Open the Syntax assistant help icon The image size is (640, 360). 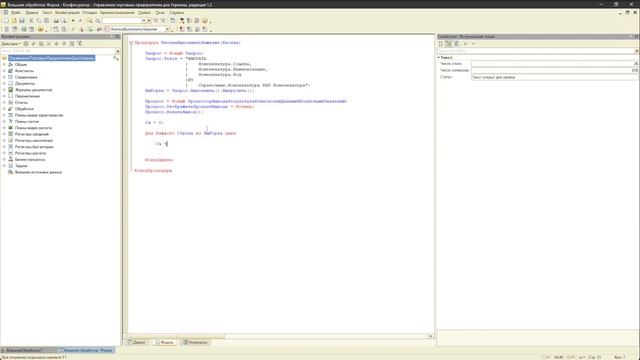[205, 20]
